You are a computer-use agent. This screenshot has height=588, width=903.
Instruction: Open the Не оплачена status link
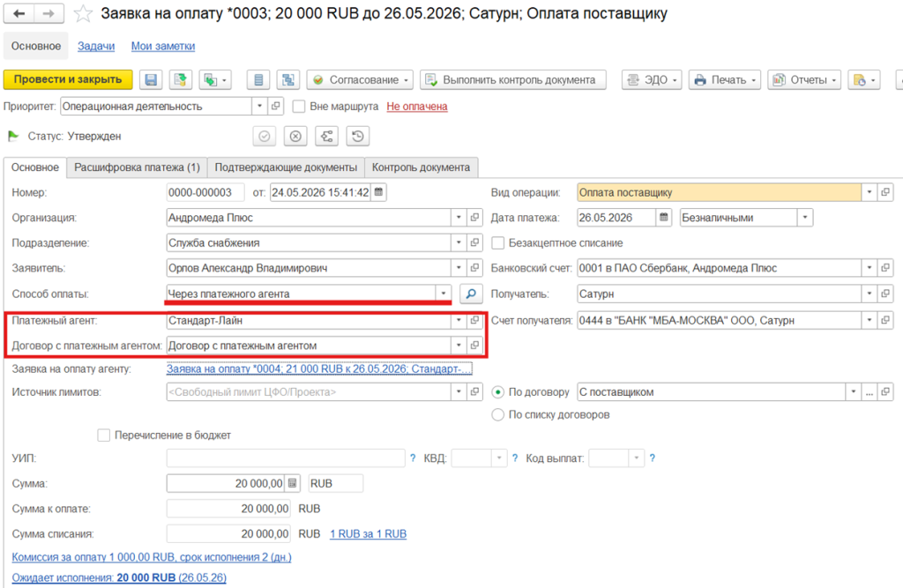[417, 107]
